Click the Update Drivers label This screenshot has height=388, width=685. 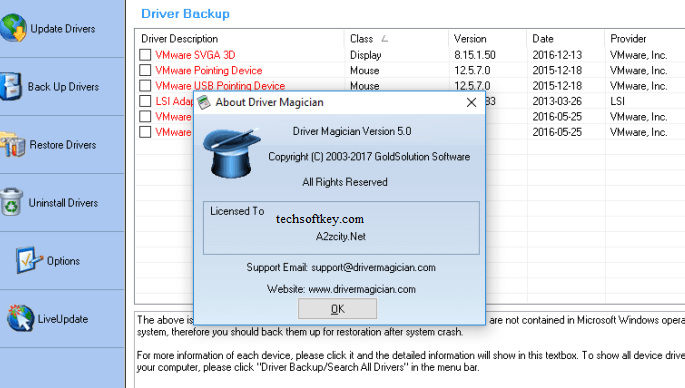pos(63,29)
